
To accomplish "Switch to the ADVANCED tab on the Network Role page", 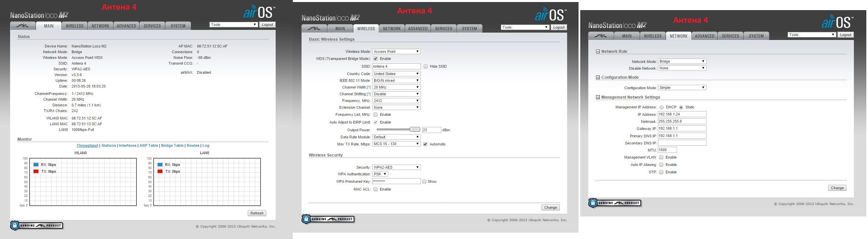I will click(x=704, y=36).
